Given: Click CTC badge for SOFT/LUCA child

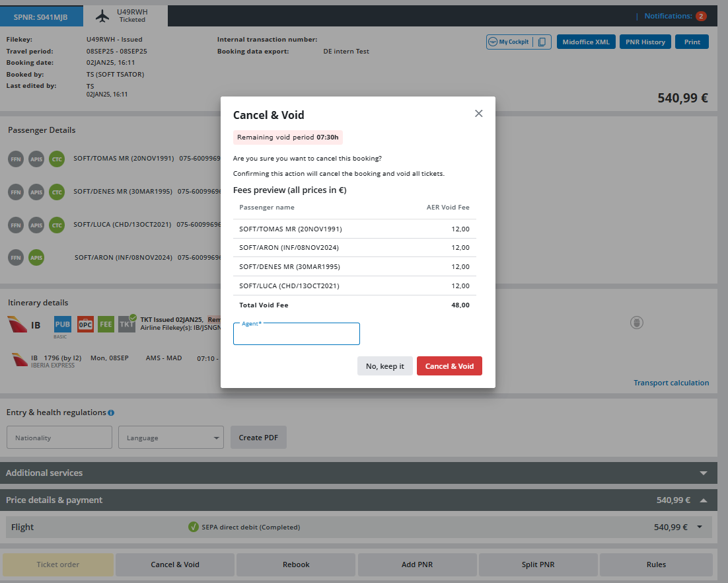Looking at the screenshot, I should tap(57, 225).
